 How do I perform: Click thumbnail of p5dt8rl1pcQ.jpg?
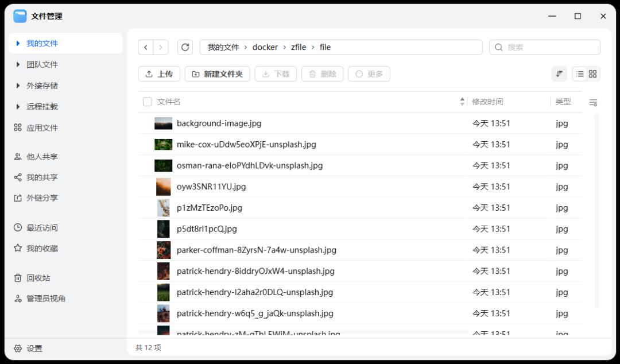[163, 229]
